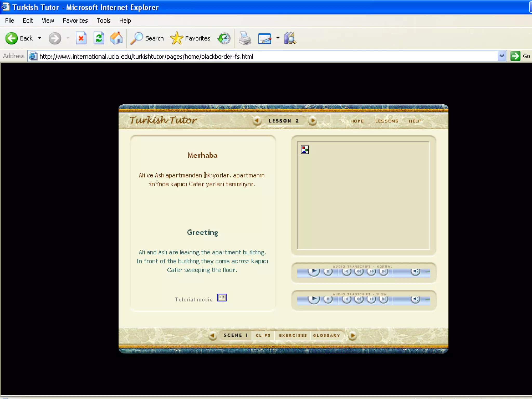Open IE History toolbar icon
The image size is (532, 399).
coord(224,38)
